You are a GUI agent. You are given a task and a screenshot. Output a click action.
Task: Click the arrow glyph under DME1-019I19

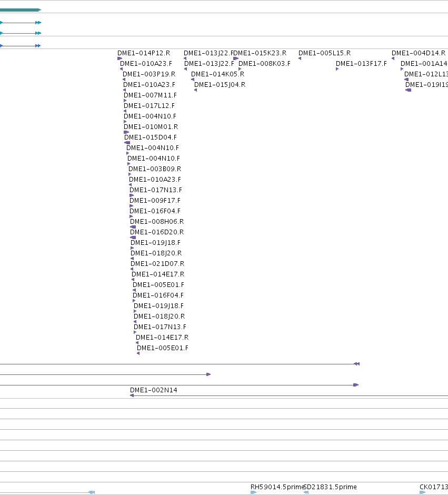tap(408, 90)
